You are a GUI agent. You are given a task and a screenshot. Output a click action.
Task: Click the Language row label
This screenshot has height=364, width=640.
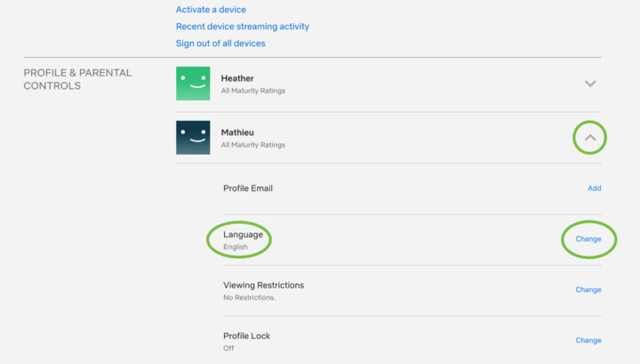coord(243,234)
